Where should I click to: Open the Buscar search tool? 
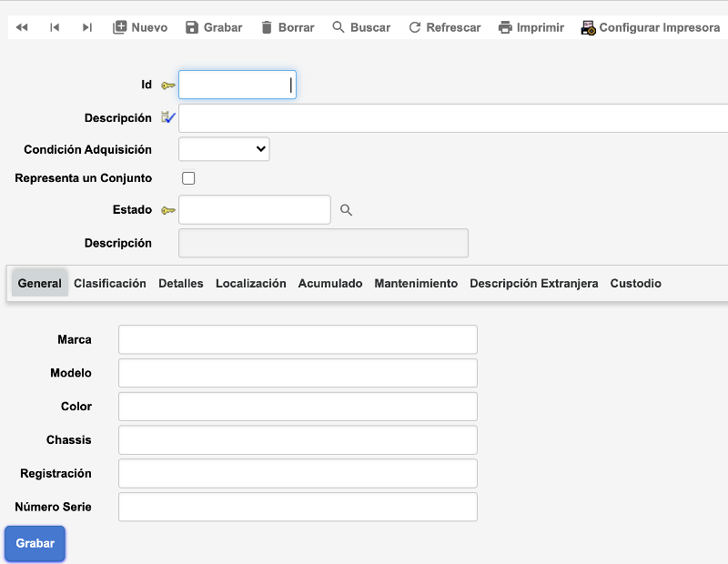pos(337,26)
